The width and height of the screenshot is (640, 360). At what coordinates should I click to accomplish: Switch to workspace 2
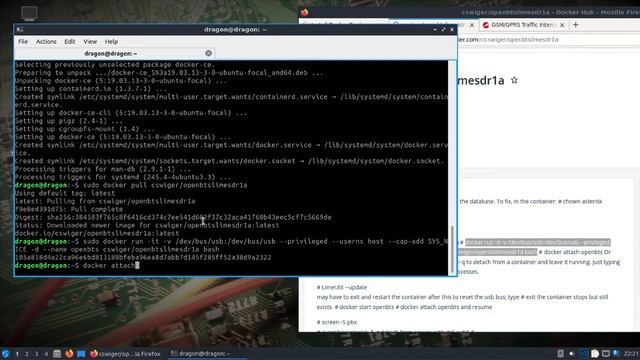tap(27, 354)
